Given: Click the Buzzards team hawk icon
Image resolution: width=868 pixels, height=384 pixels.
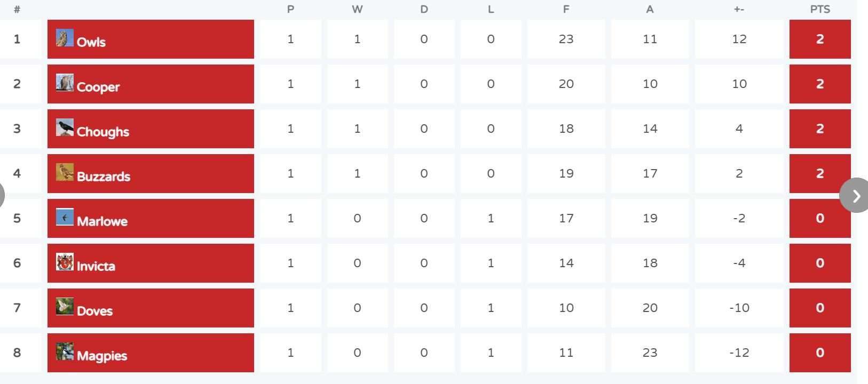Looking at the screenshot, I should 65,172.
